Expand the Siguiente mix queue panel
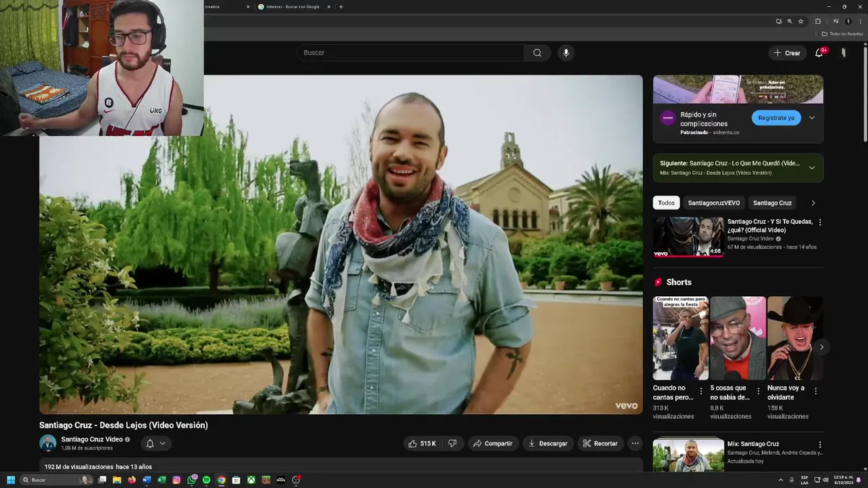The height and width of the screenshot is (488, 868). (812, 167)
